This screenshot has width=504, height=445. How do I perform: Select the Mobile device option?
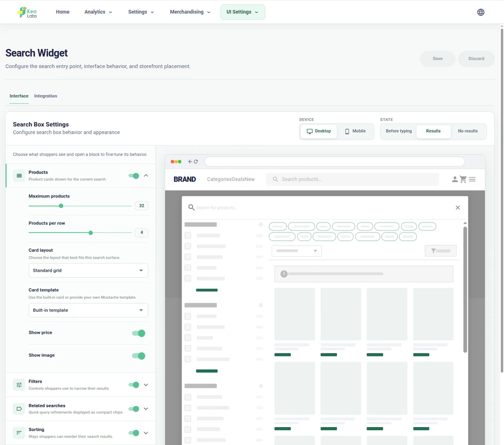pos(355,131)
